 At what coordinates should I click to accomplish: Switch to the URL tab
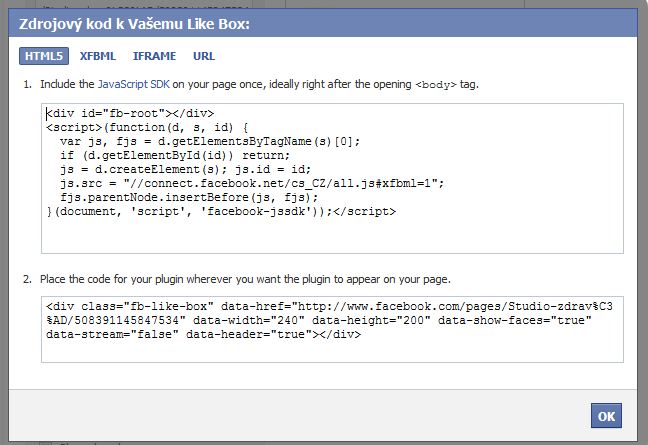coord(204,56)
